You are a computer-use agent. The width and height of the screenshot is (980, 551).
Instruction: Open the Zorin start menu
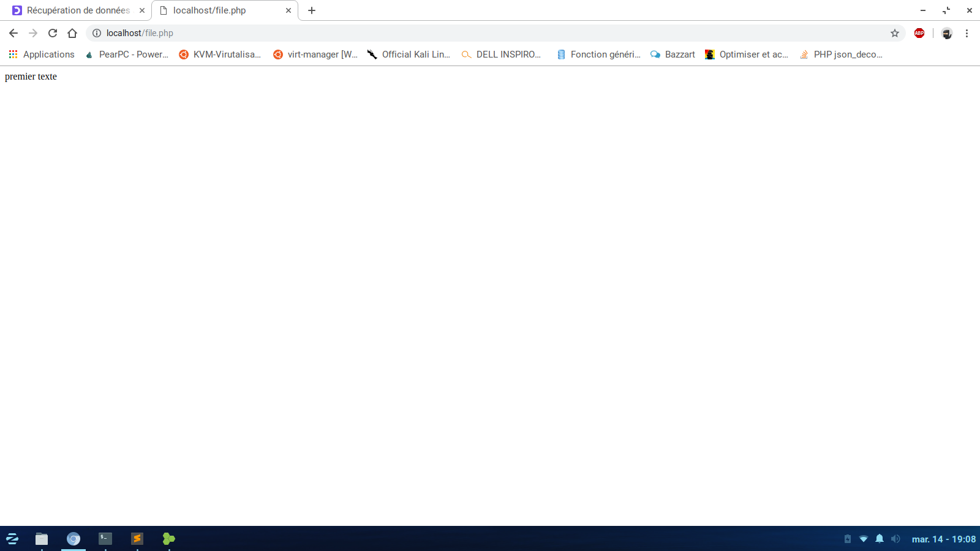(12, 539)
